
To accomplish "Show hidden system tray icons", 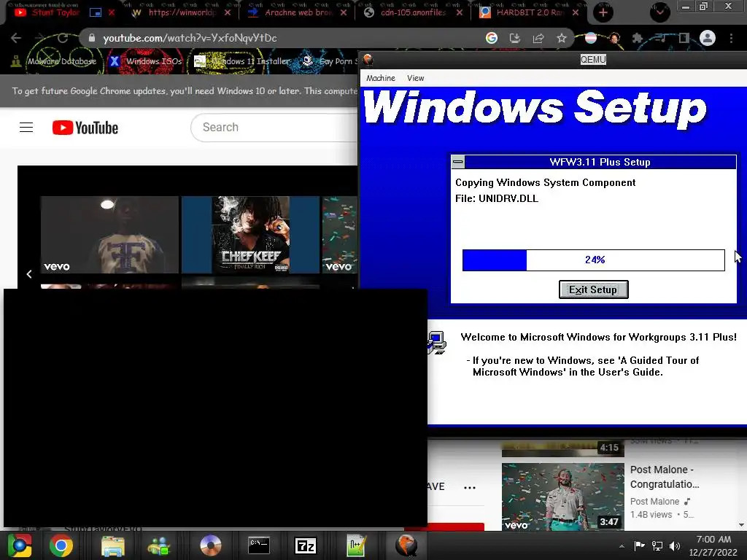I will [622, 546].
